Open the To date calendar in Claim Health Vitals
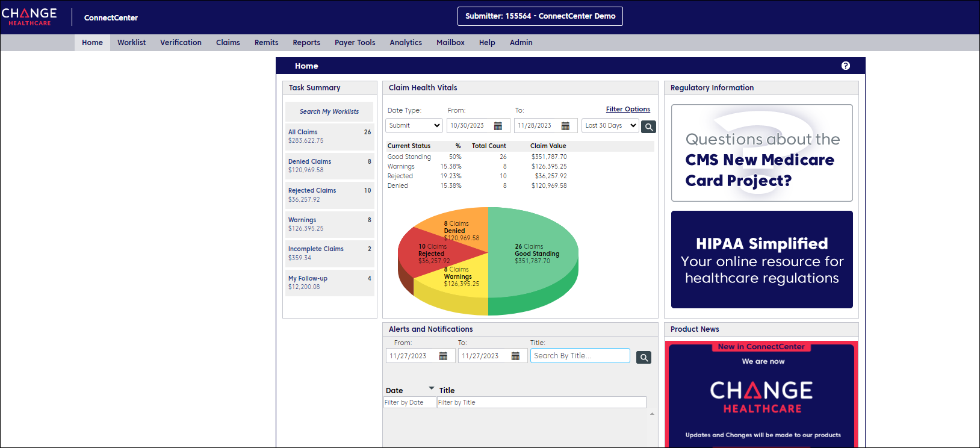This screenshot has height=448, width=980. tap(565, 126)
